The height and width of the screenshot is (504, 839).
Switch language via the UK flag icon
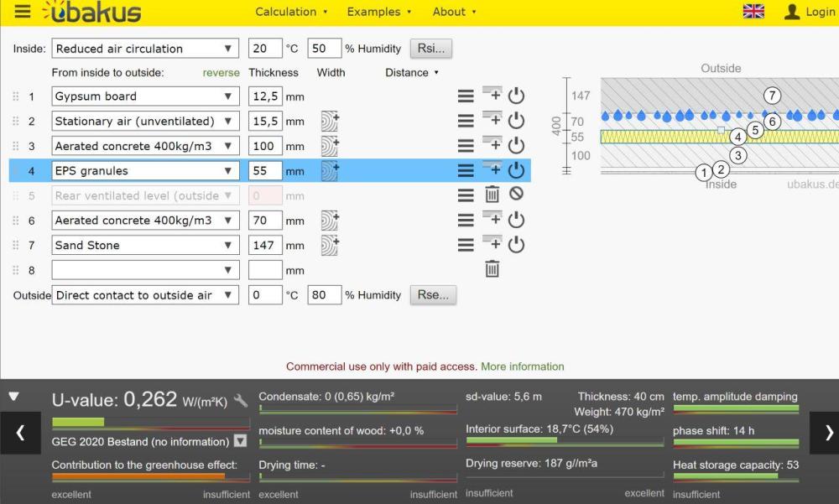tap(753, 11)
